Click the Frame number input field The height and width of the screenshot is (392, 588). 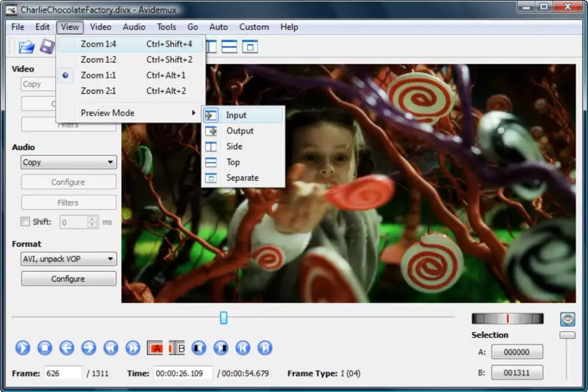point(62,373)
